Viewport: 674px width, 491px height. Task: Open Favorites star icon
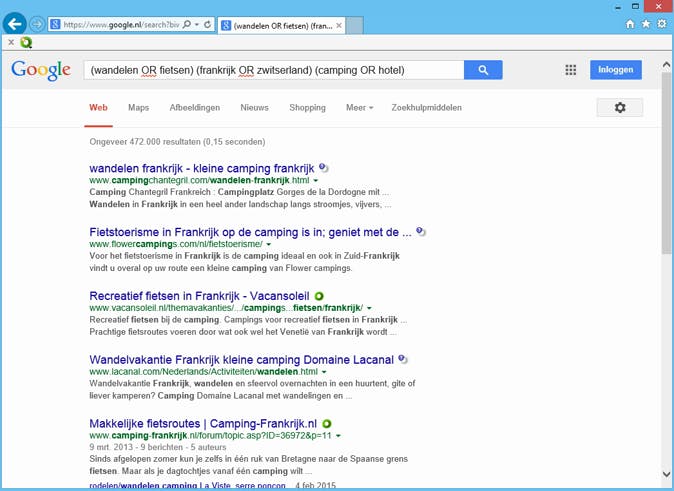click(646, 24)
